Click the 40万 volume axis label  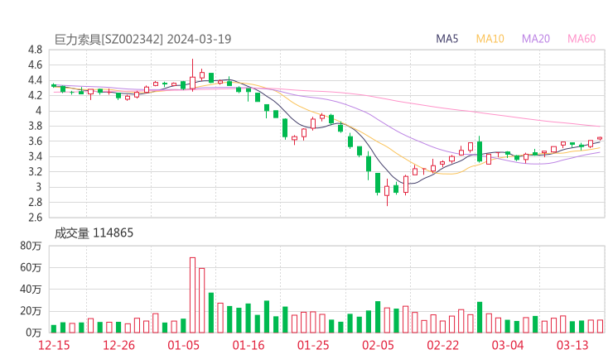[31, 290]
